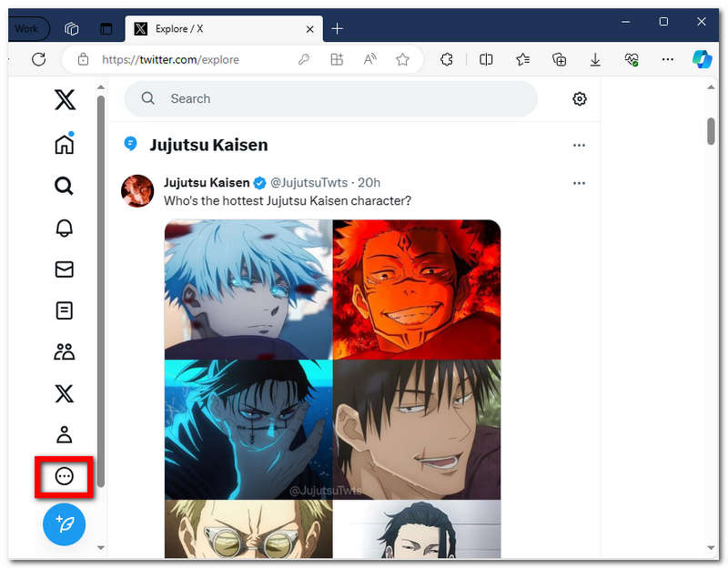Click the Search X input field

point(346,99)
